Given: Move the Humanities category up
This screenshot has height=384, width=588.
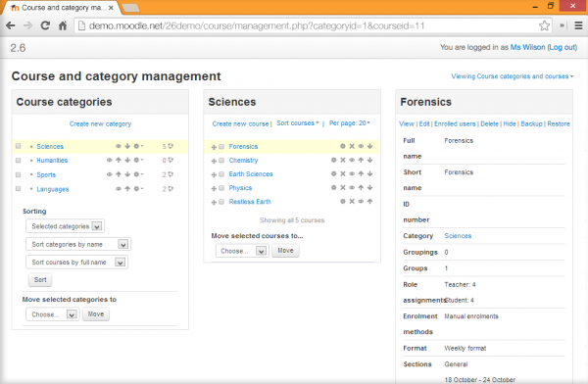Looking at the screenshot, I should pos(119,160).
